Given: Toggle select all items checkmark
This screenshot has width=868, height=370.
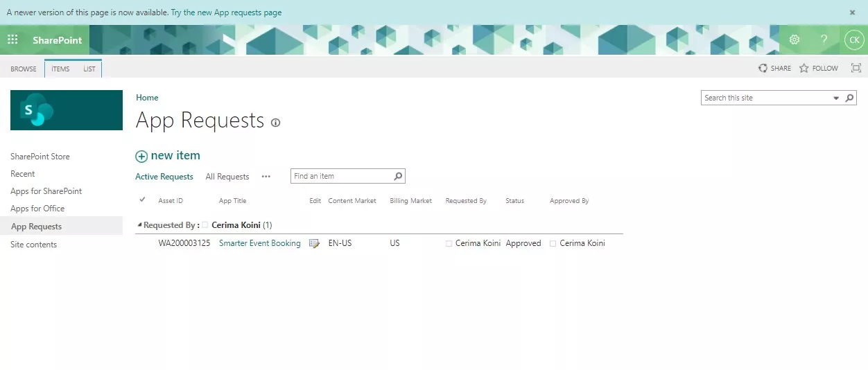Looking at the screenshot, I should point(143,200).
